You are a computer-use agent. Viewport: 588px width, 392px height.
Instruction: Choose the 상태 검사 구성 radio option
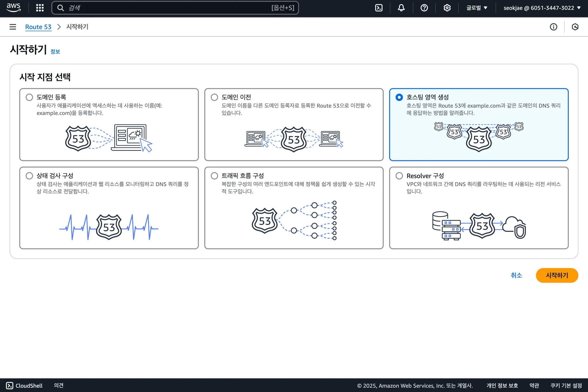(x=29, y=176)
